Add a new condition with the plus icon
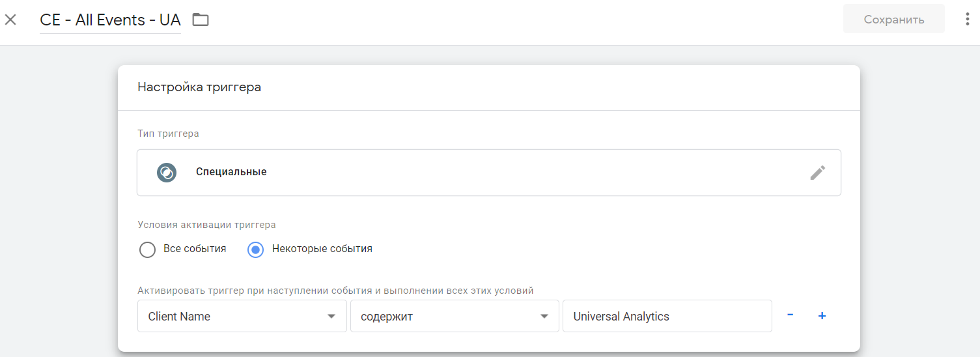 pos(822,316)
